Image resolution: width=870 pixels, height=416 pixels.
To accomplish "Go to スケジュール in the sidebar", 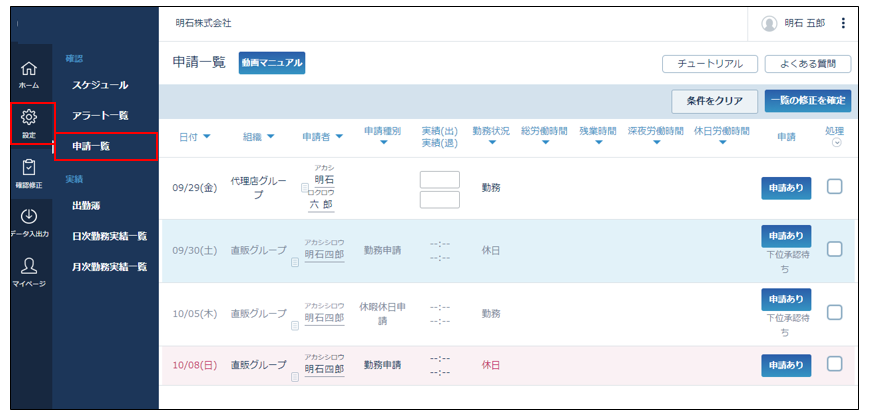I will (100, 85).
